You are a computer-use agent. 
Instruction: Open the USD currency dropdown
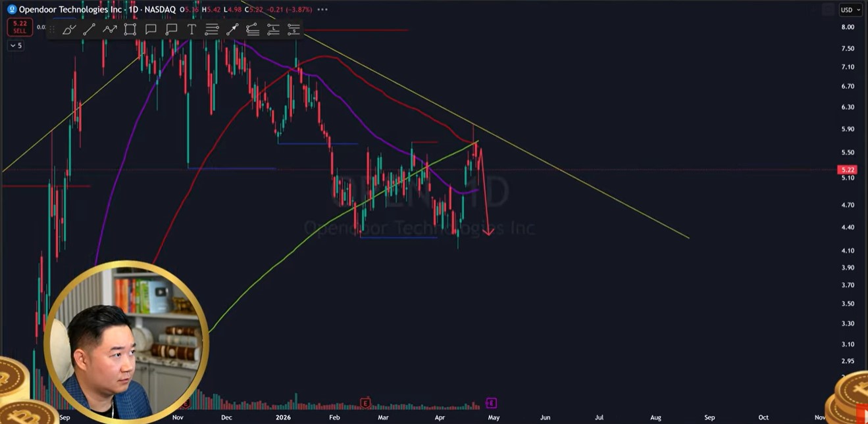click(850, 10)
